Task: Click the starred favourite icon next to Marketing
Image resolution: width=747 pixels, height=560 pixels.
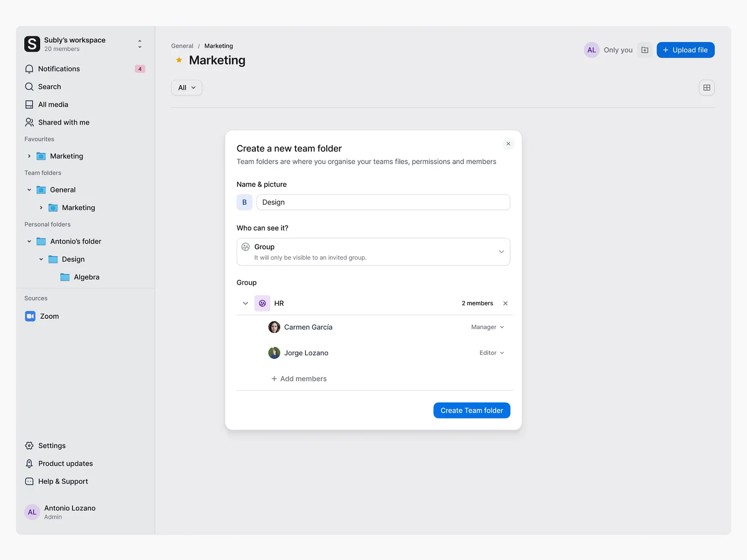Action: point(178,60)
